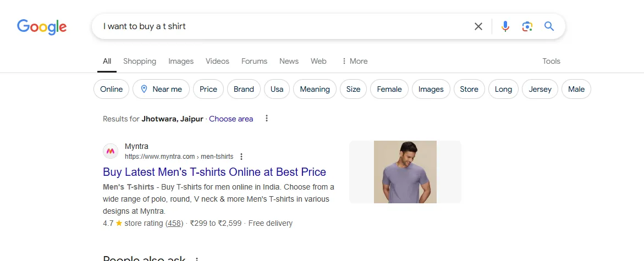Apply the Online filter chip
Image resolution: width=644 pixels, height=261 pixels.
111,89
